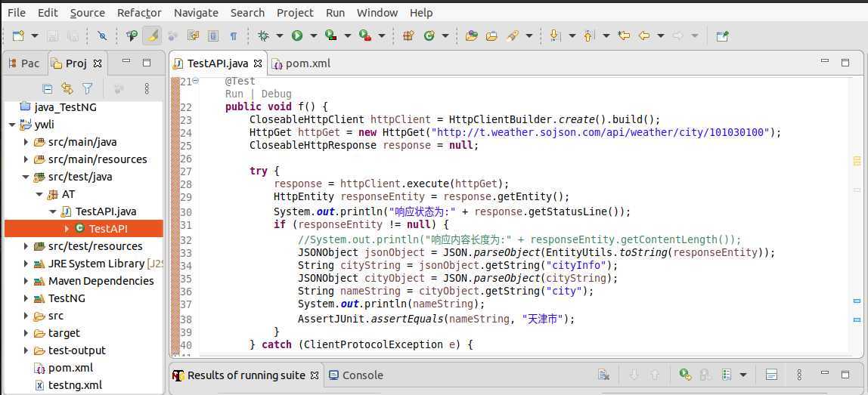868x395 pixels.
Task: Open the Debug configurations dropdown arrow
Action: click(280, 36)
